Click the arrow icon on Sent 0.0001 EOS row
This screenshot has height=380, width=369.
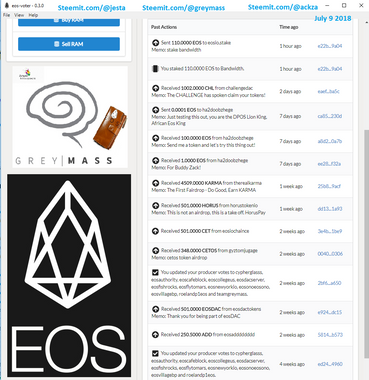(155, 110)
